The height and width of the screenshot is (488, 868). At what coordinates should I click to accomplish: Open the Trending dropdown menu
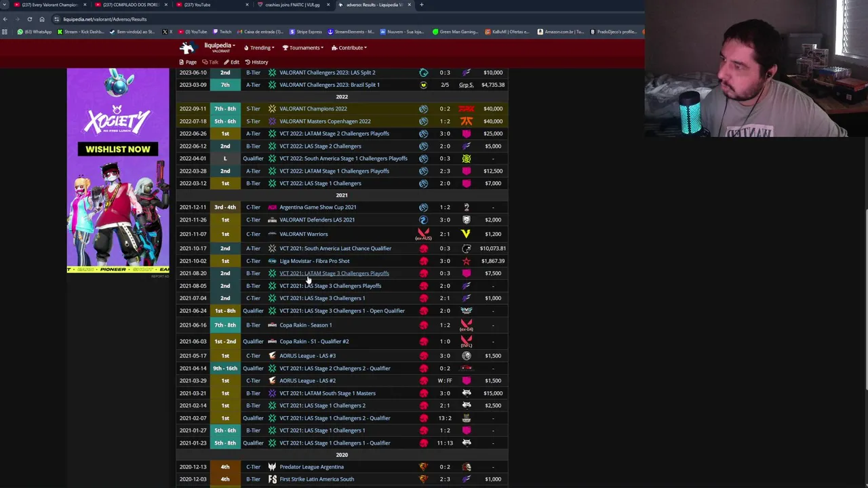259,47
